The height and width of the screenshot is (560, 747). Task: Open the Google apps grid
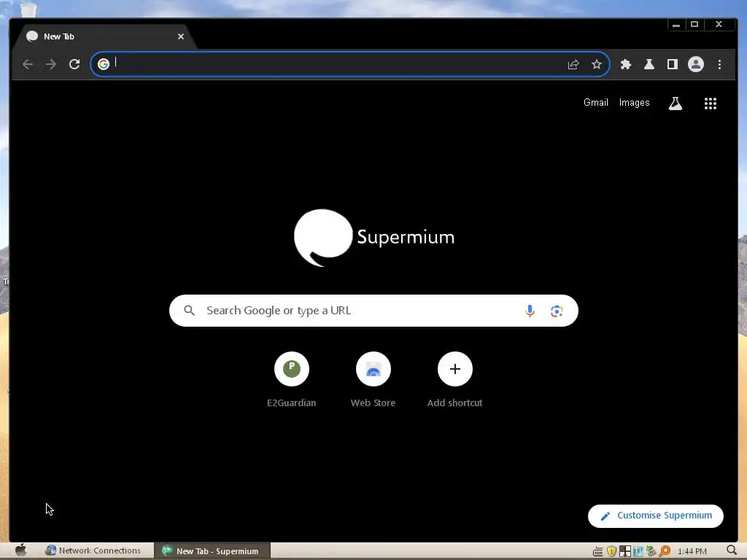coord(711,104)
